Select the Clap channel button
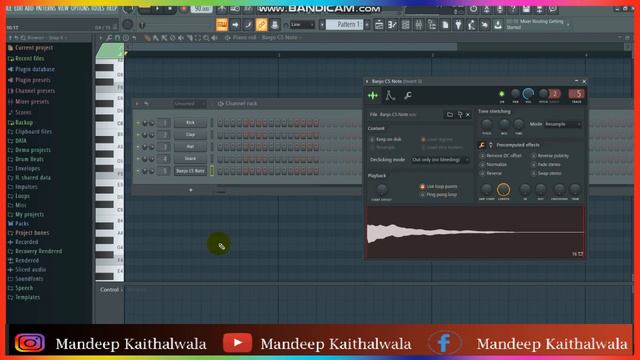Viewport: 640px width, 360px height. pos(190,135)
